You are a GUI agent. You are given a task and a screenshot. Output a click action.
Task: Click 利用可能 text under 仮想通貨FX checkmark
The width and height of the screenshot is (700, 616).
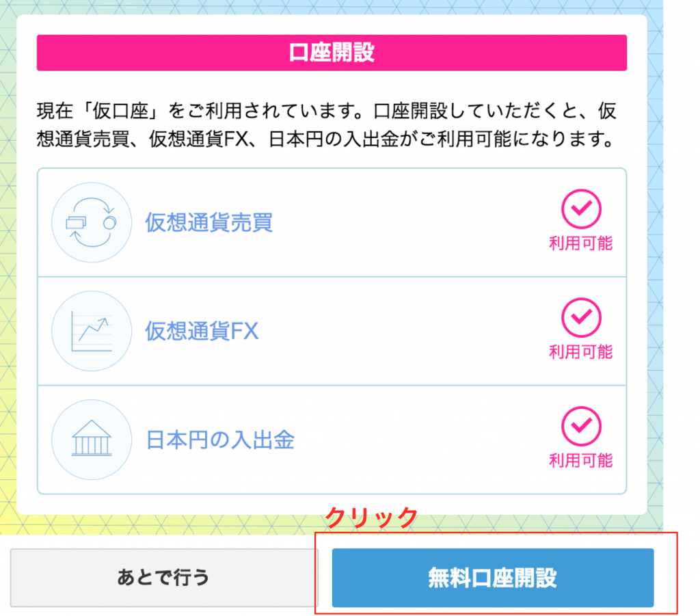[x=581, y=351]
